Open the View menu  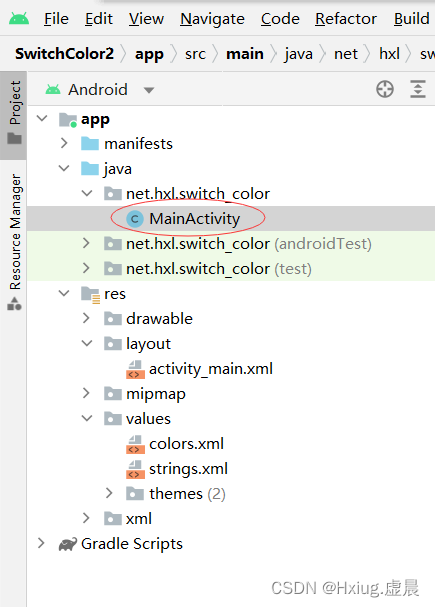[x=146, y=19]
